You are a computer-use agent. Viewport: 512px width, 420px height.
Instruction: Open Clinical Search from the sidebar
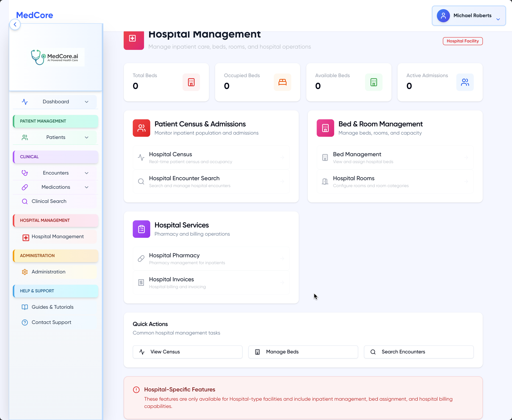pos(49,201)
